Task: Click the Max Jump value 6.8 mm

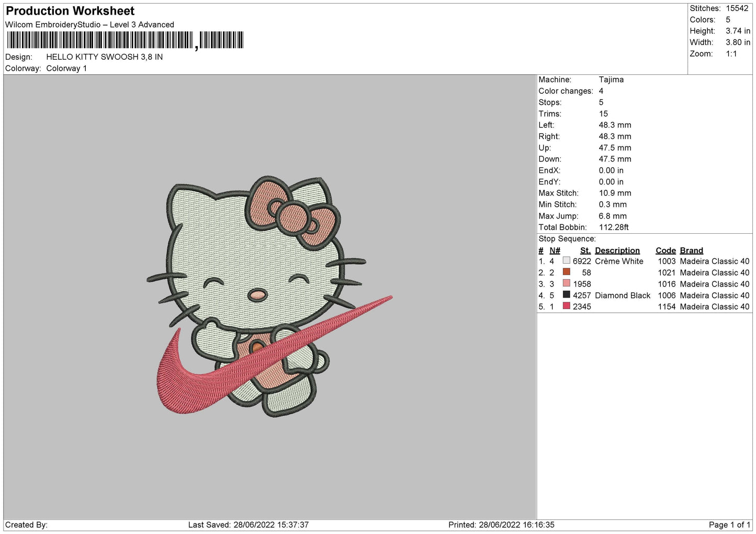Action: [613, 216]
